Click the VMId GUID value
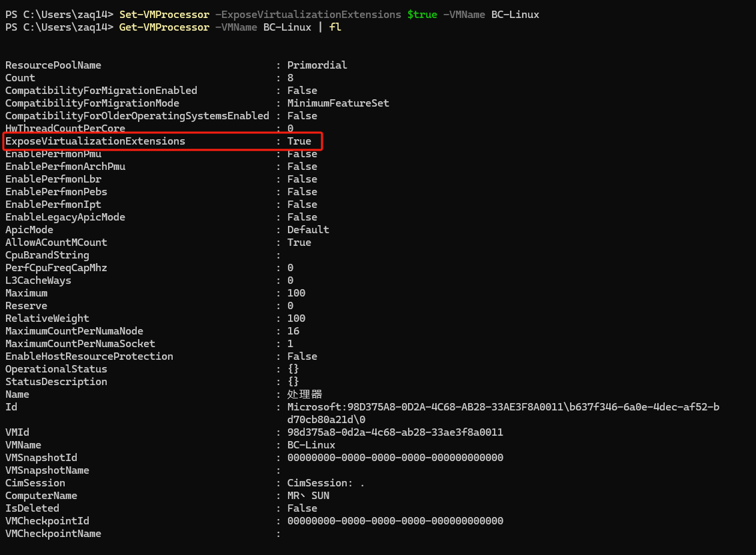756x555 pixels. [395, 432]
